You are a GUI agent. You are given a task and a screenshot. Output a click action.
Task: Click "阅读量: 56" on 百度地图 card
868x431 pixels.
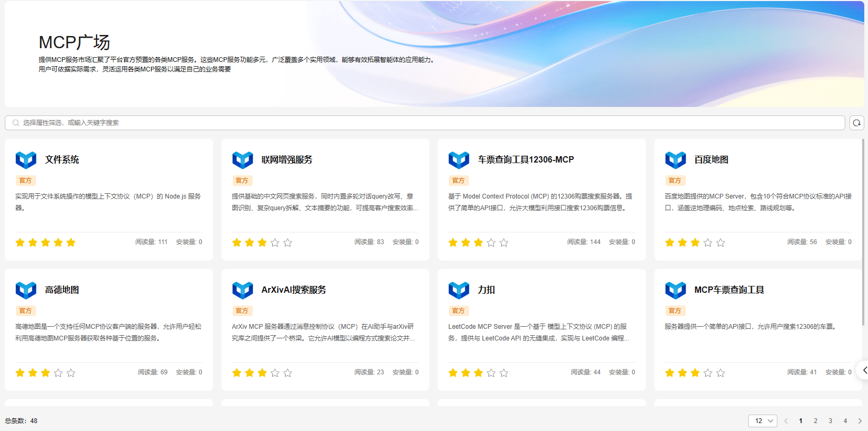point(802,242)
